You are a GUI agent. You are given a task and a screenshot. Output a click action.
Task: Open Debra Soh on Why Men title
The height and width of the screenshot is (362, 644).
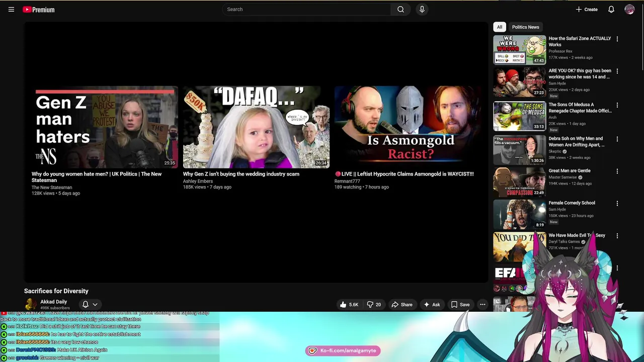[x=577, y=141]
